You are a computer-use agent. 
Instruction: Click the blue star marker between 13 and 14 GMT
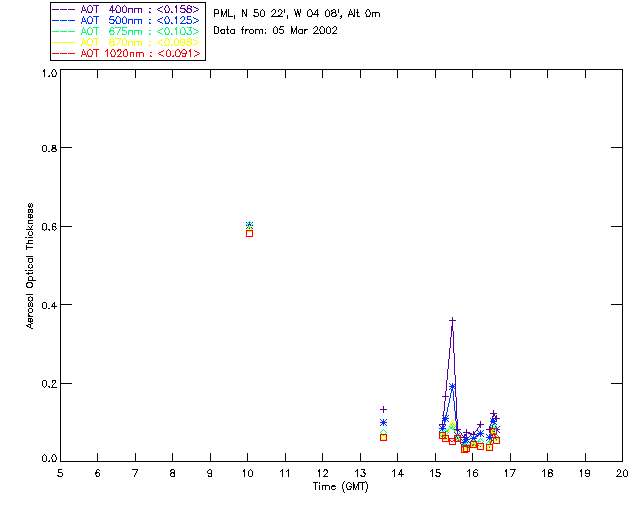tap(383, 423)
